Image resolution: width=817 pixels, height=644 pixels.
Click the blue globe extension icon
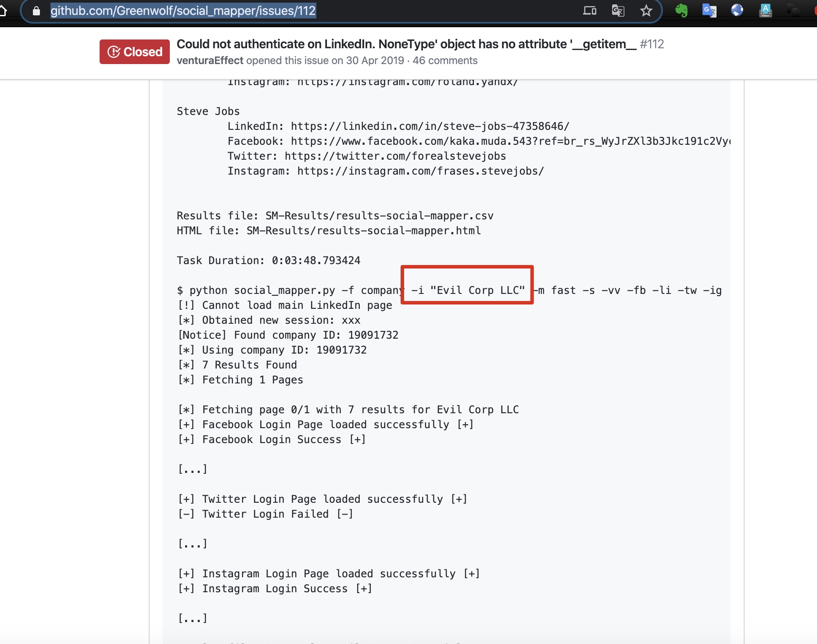pyautogui.click(x=737, y=10)
